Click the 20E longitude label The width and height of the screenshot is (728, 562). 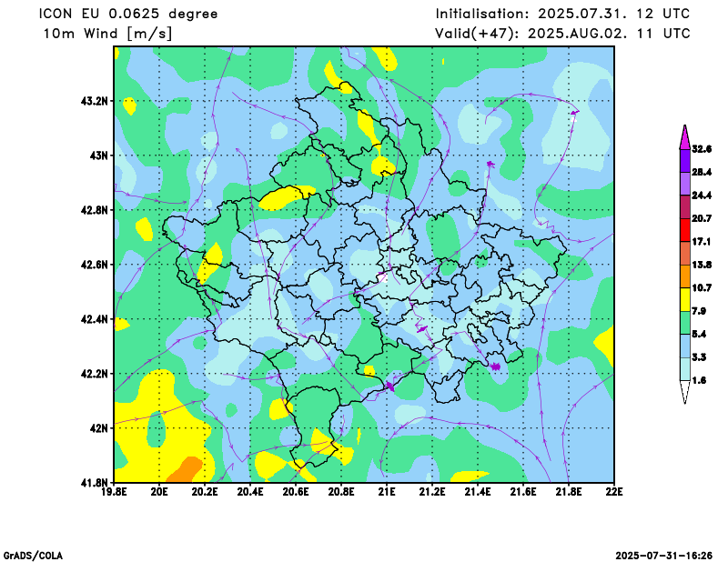coord(160,492)
